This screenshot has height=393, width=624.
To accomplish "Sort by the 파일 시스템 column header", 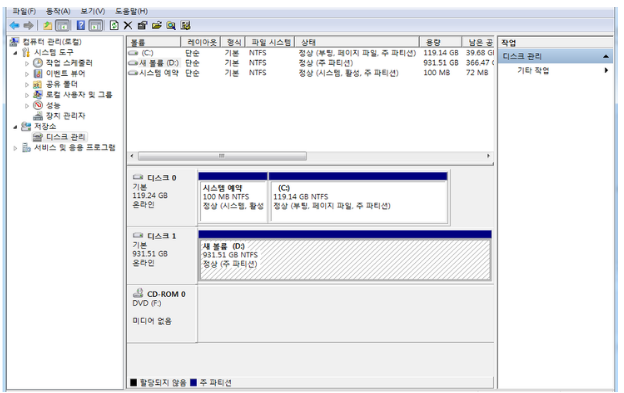I will [270, 42].
